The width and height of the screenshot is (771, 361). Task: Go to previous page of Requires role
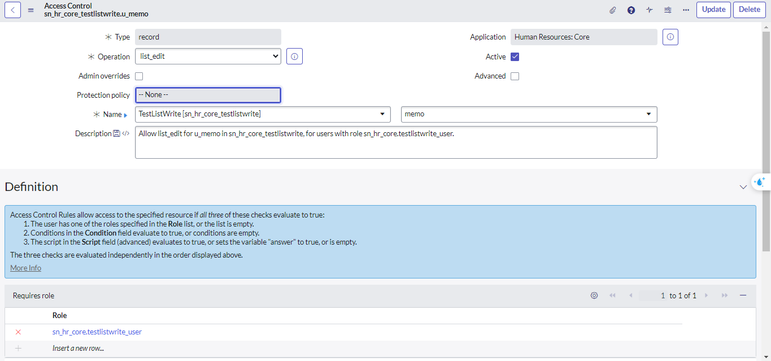point(630,296)
